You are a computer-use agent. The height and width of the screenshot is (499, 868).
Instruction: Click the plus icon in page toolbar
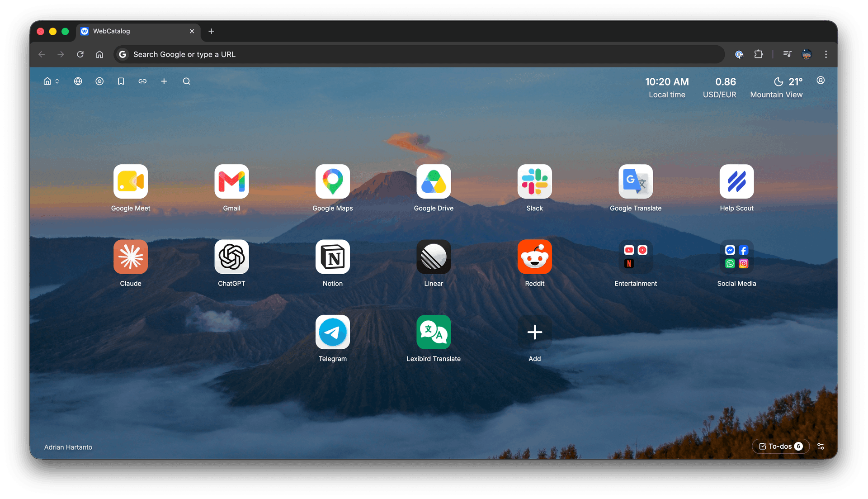[x=164, y=81]
